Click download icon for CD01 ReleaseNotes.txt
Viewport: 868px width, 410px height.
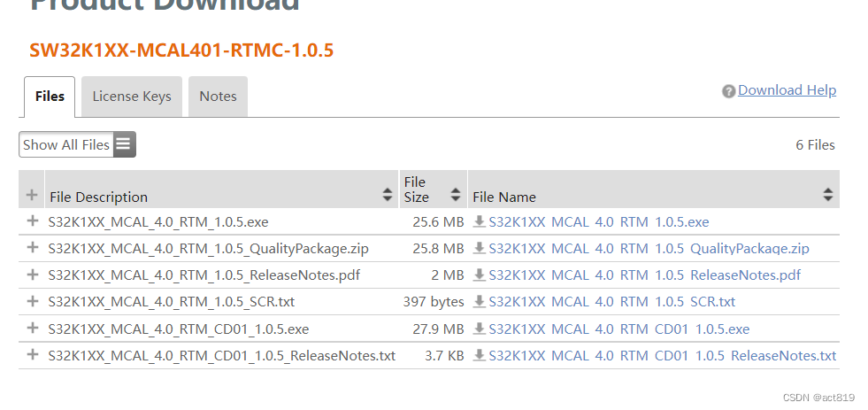(479, 355)
